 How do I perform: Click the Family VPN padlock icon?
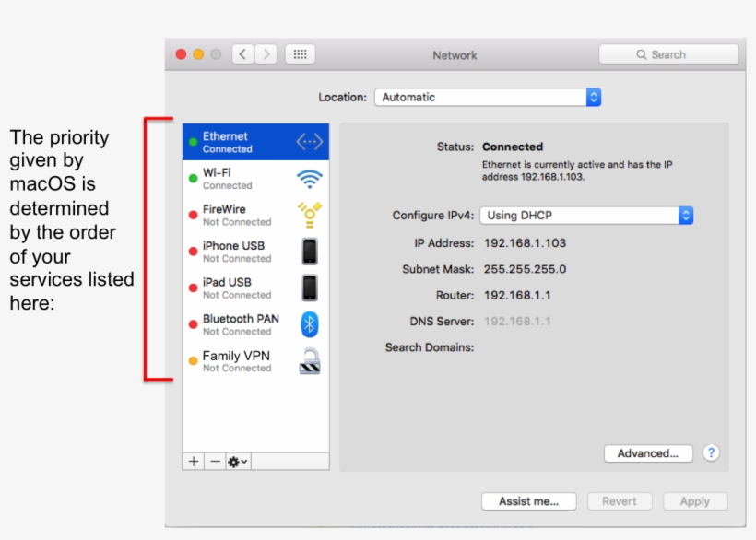(310, 360)
